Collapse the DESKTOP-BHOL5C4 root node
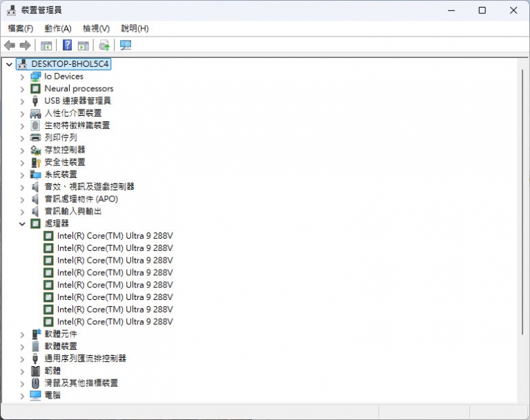Screen dimensions: 530x420 tap(10, 64)
